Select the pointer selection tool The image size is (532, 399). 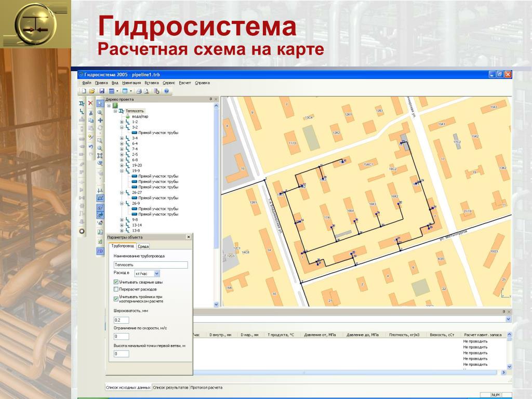coord(100,103)
